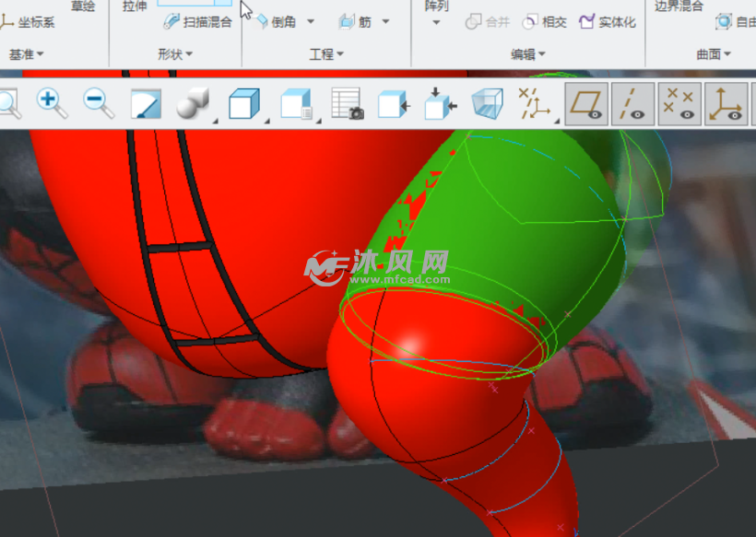Click the 阵列 pattern button

436,6
